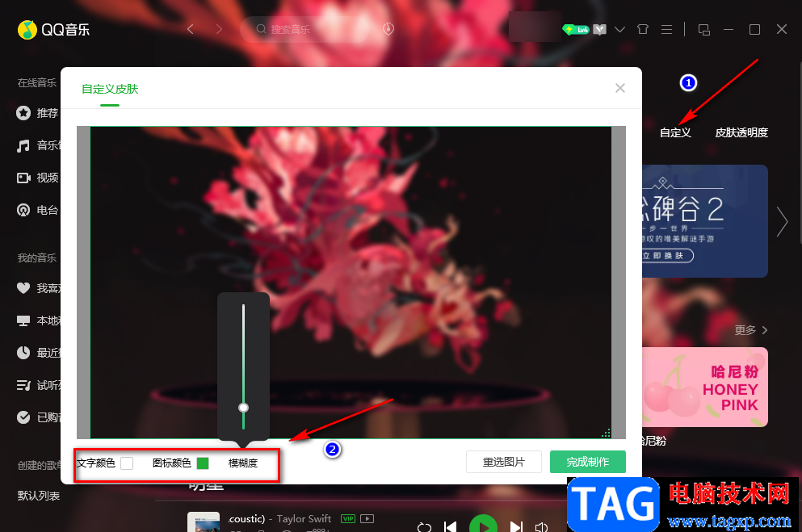Click the blur slider handle
Screen dimensions: 802x532
pos(243,408)
